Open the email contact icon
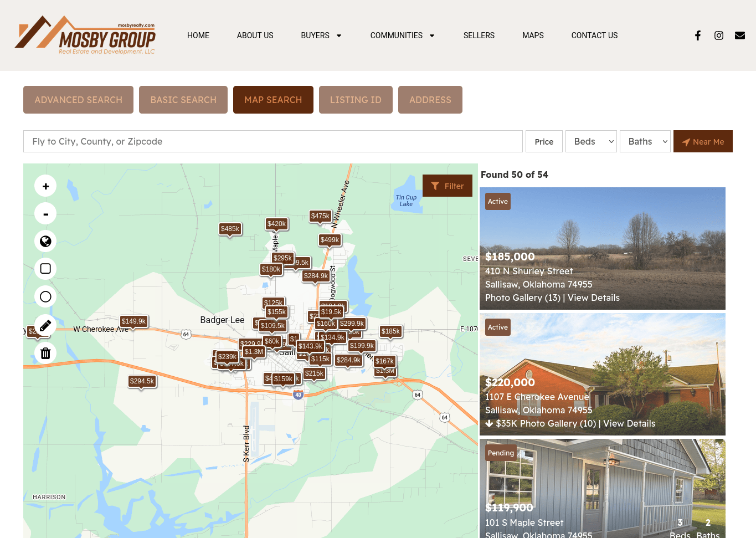Screen dimensions: 756x538 [x=740, y=35]
